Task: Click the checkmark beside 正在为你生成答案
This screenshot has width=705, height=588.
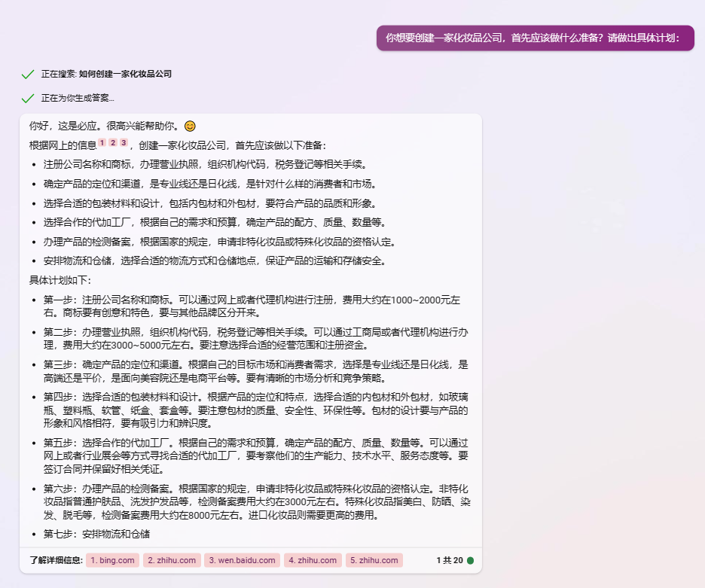Action: tap(28, 99)
